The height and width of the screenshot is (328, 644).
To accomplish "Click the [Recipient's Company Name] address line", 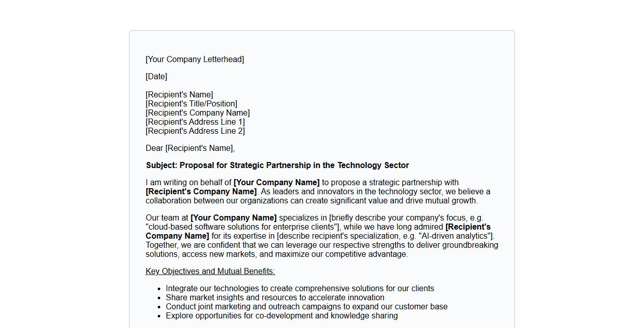I will tap(198, 113).
